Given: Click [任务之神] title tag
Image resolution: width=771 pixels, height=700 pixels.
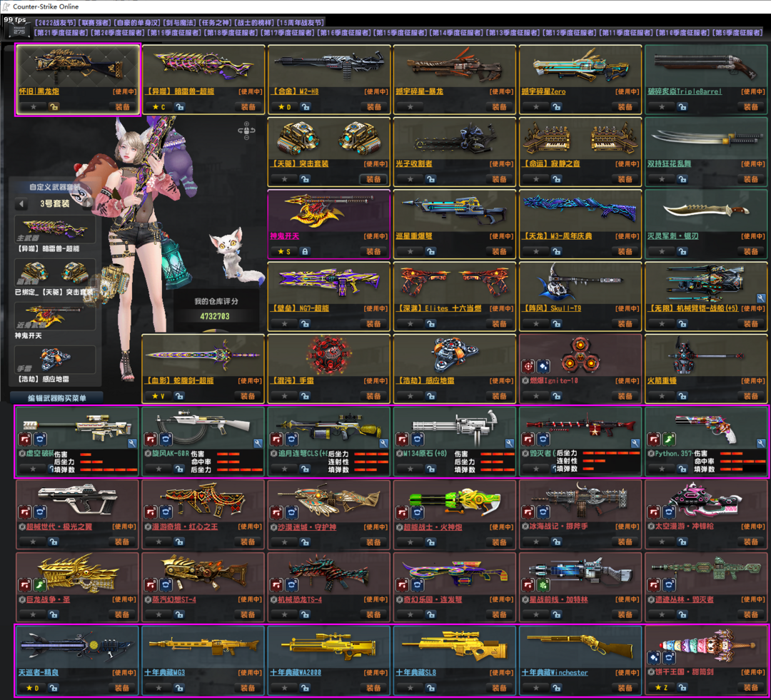Looking at the screenshot, I should coord(214,23).
